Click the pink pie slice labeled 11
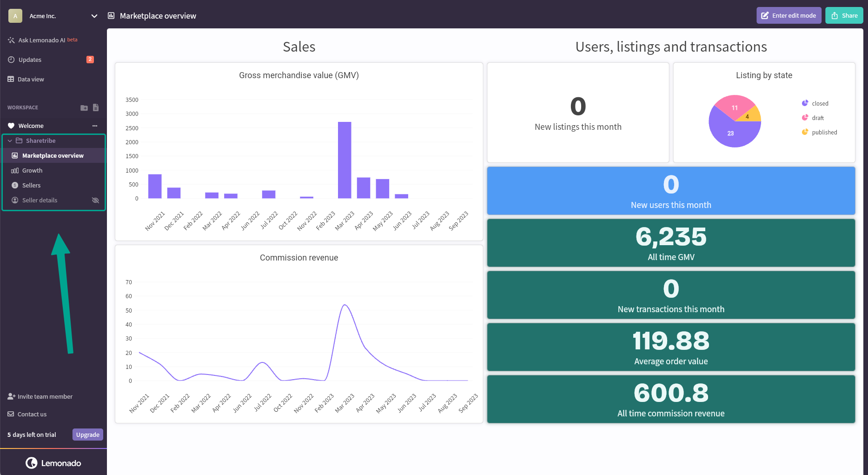 (x=734, y=107)
